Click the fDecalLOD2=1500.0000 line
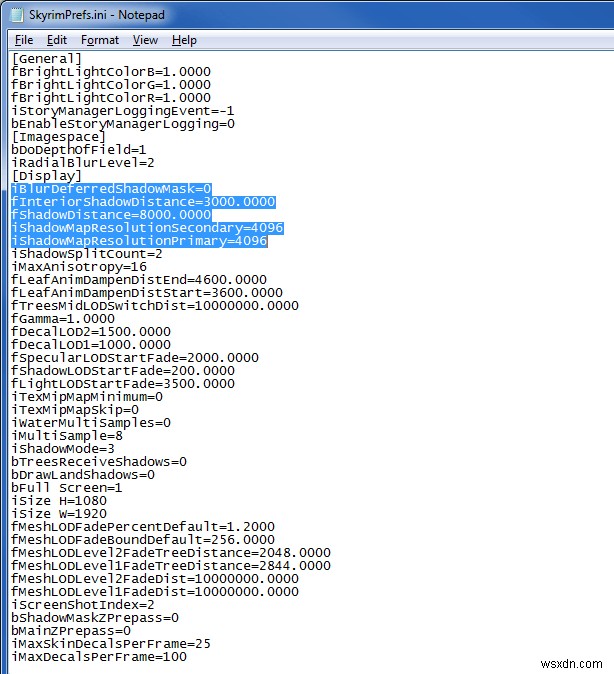614x674 pixels. (x=91, y=332)
